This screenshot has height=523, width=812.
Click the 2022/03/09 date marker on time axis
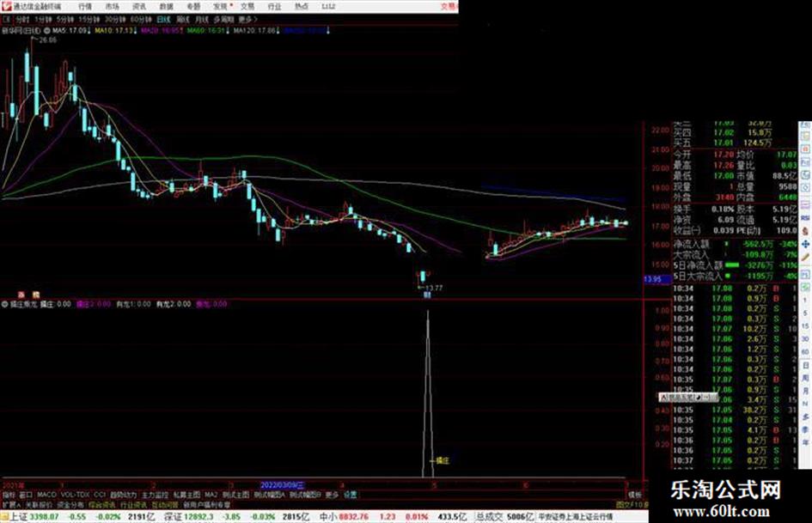click(x=282, y=485)
